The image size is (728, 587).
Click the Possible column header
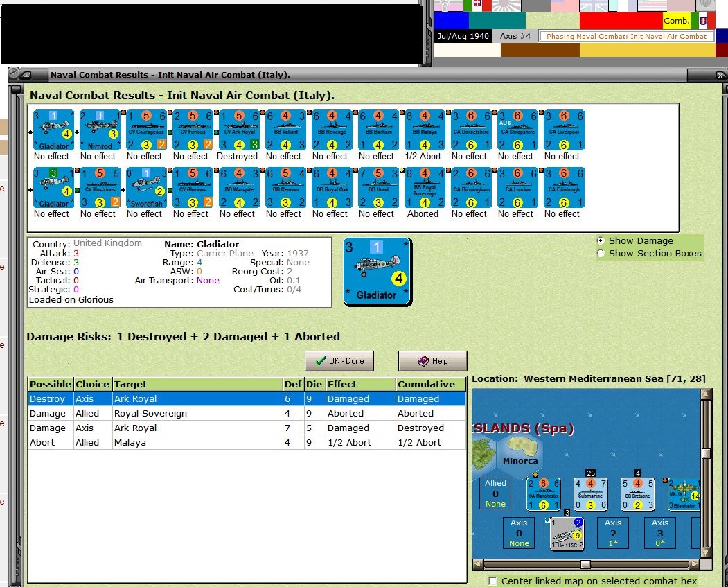(51, 384)
